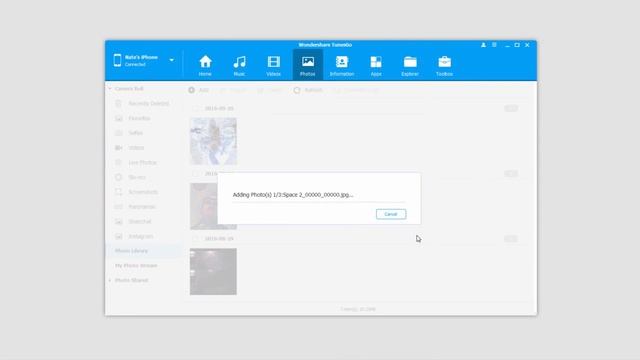
Task: Switch to the Music section
Action: coord(239,65)
